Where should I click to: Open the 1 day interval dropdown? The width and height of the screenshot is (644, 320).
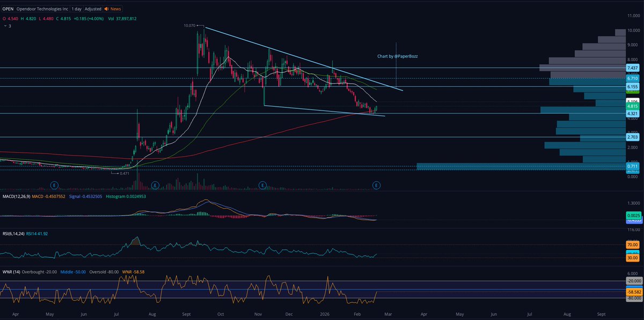click(76, 9)
